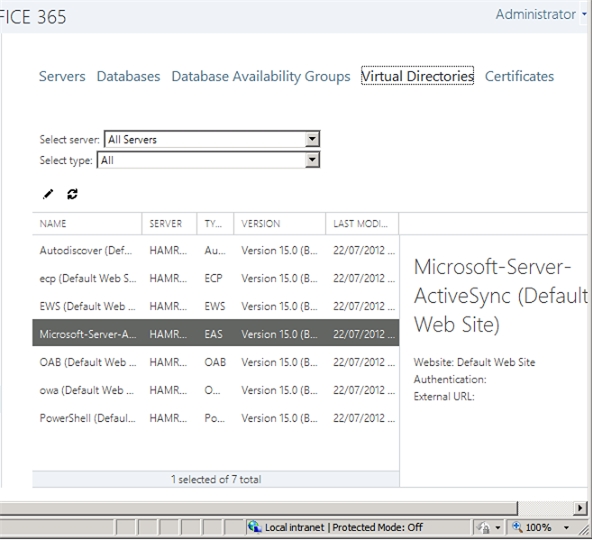Click the 'External URL:' detail label

click(444, 397)
